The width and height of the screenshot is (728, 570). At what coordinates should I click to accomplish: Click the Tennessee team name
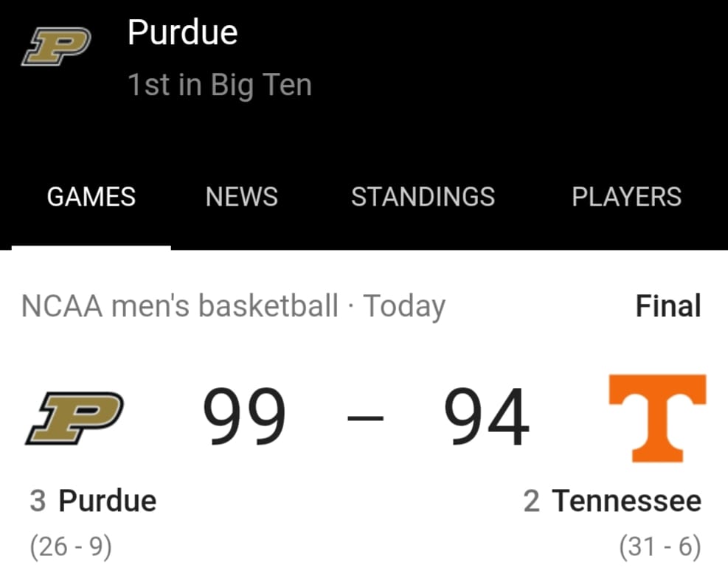pos(626,501)
